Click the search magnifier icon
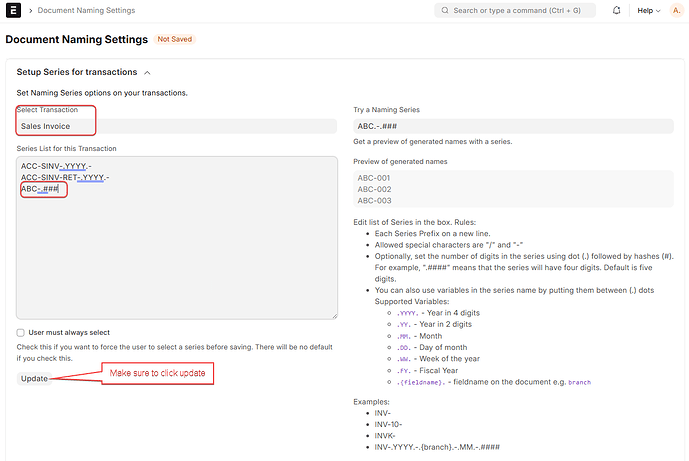This screenshot has height=461, width=689. (x=443, y=11)
